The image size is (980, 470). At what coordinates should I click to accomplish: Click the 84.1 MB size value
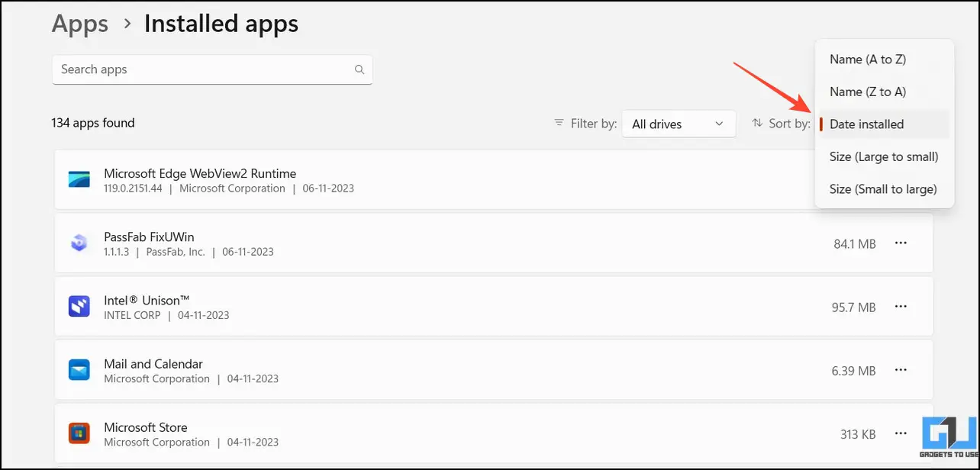click(x=855, y=244)
